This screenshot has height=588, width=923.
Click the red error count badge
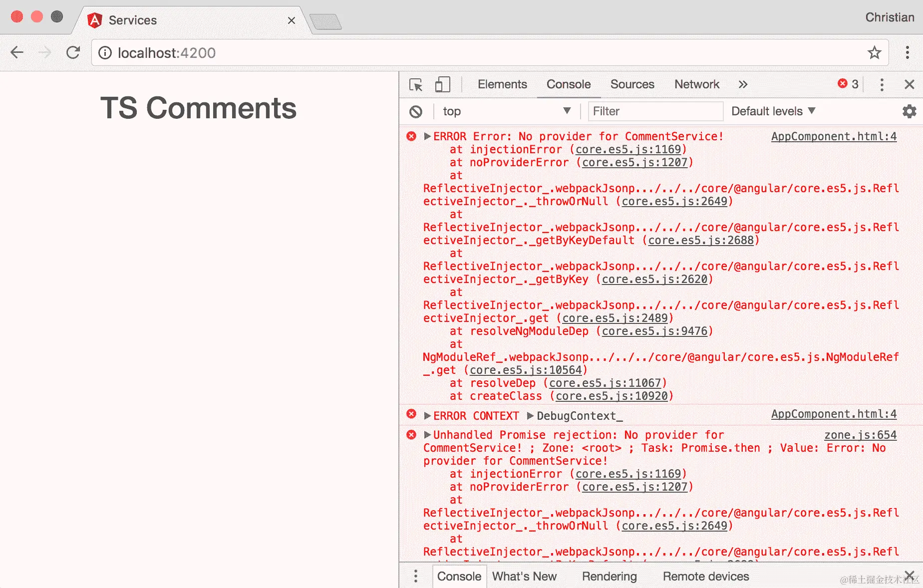point(848,84)
